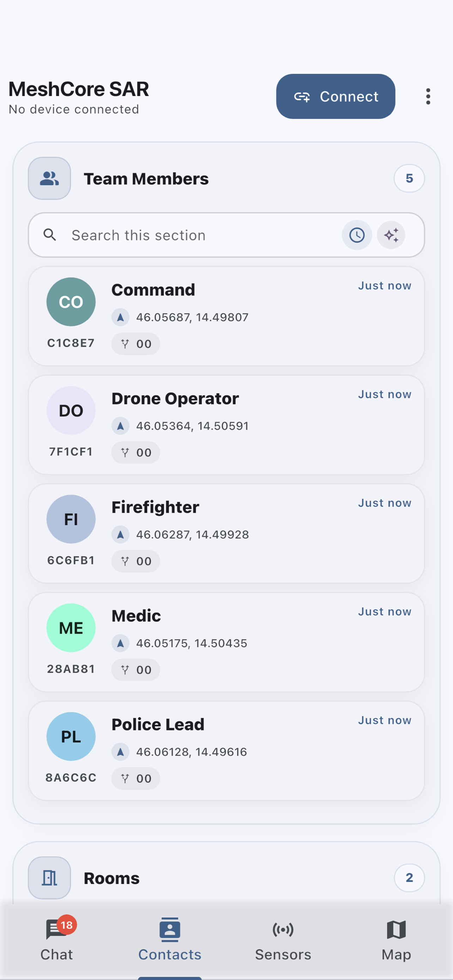Screen dimensions: 453x980
Task: Click the Connect device button
Action: (x=336, y=96)
